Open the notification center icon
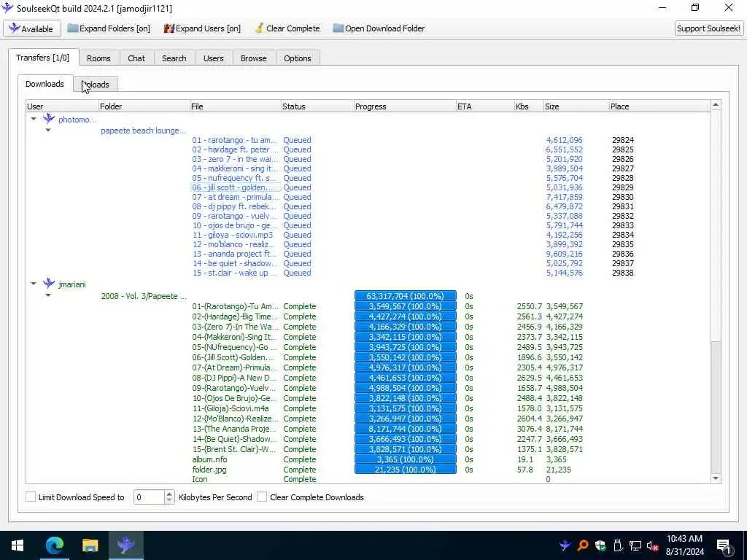747x560 pixels. 724,546
